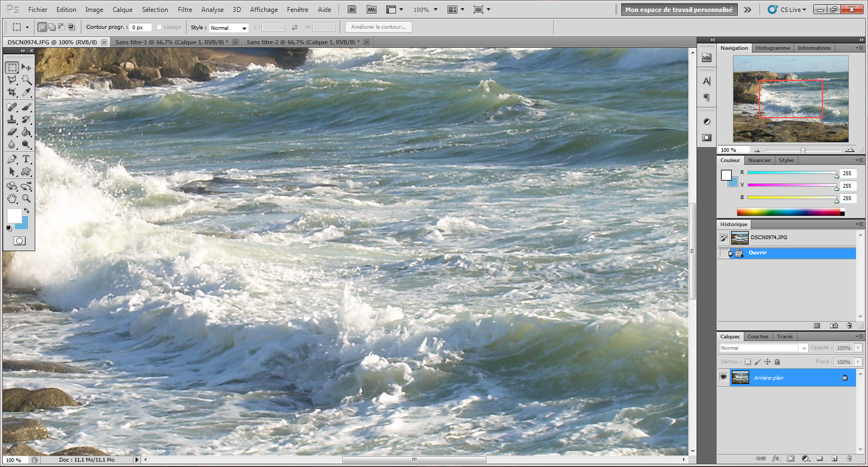
Task: Pick the Clone Stamp tool
Action: (12, 119)
